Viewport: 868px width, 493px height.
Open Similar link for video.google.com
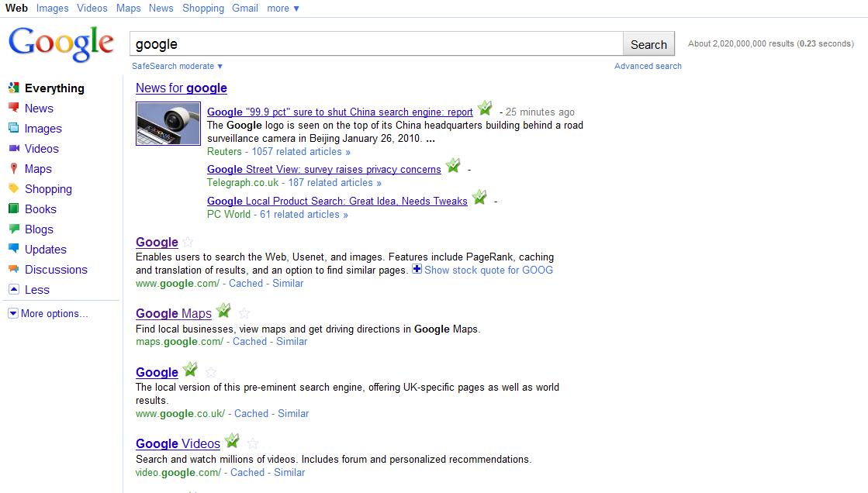(x=289, y=473)
